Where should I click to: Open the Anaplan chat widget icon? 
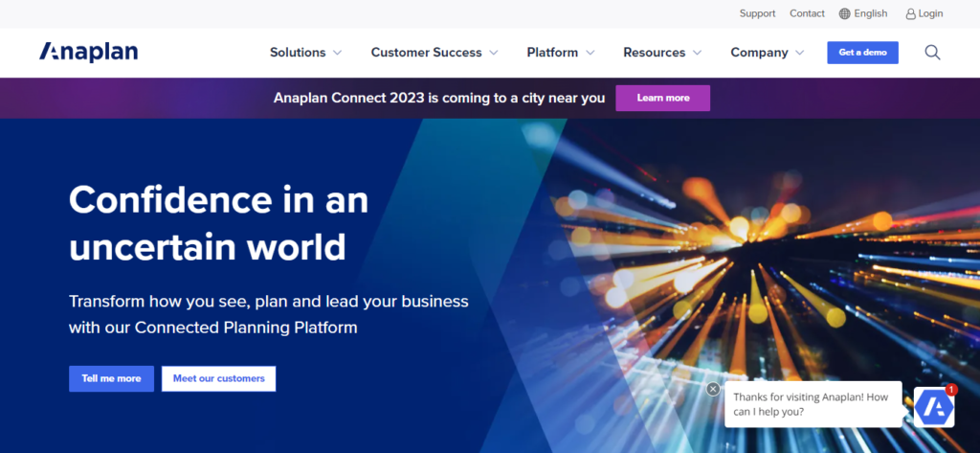[x=934, y=407]
